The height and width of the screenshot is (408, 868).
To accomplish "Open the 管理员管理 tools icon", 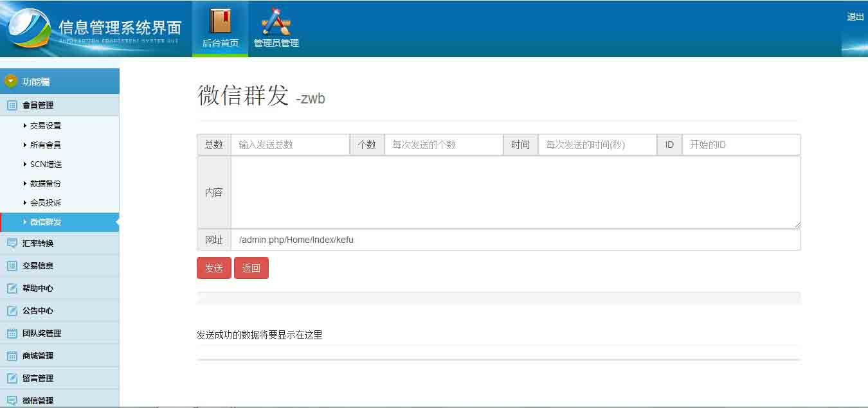I will (276, 22).
